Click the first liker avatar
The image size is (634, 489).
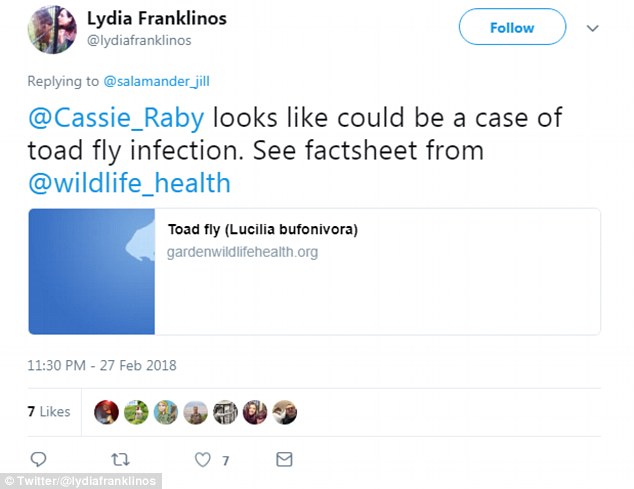[x=106, y=411]
